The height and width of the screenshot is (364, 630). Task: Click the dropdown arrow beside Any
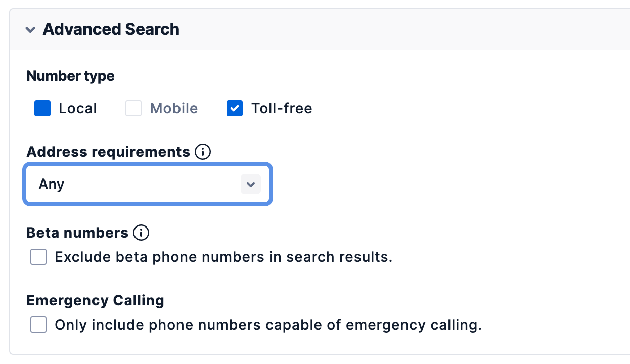click(x=251, y=185)
